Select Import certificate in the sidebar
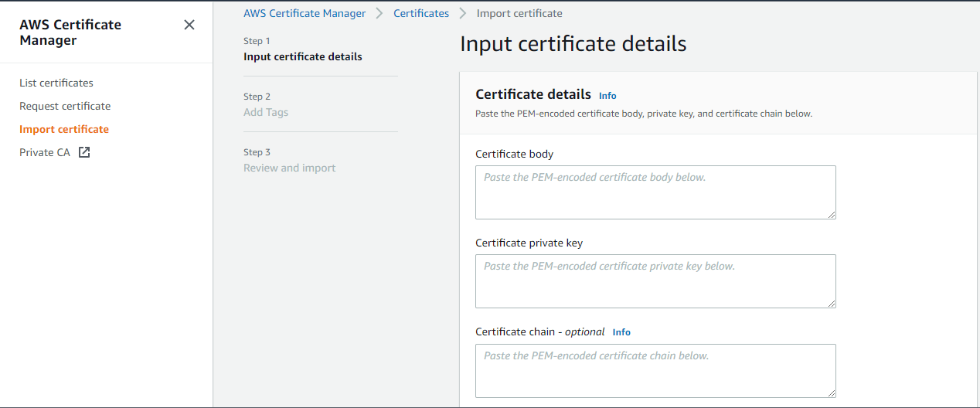Screen dimensions: 980x408 tap(64, 129)
